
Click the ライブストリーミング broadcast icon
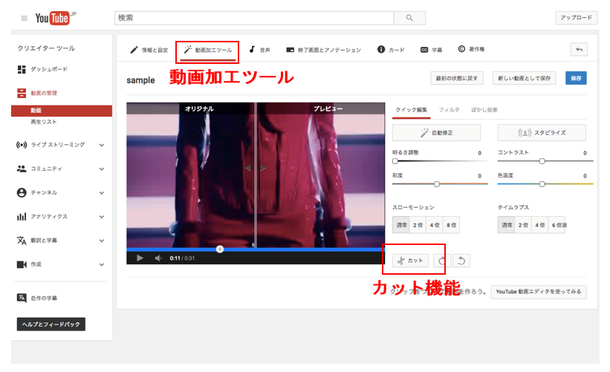pos(21,145)
